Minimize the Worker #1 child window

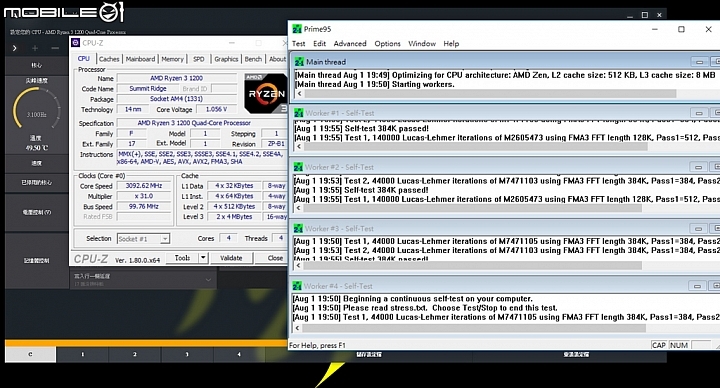coord(699,113)
